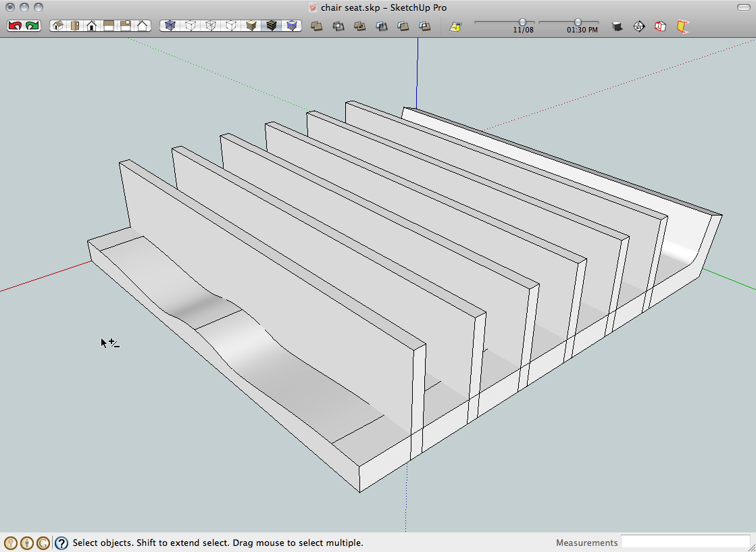Viewport: 756px width, 552px height.
Task: Click the red Undo arrow
Action: coord(15,26)
